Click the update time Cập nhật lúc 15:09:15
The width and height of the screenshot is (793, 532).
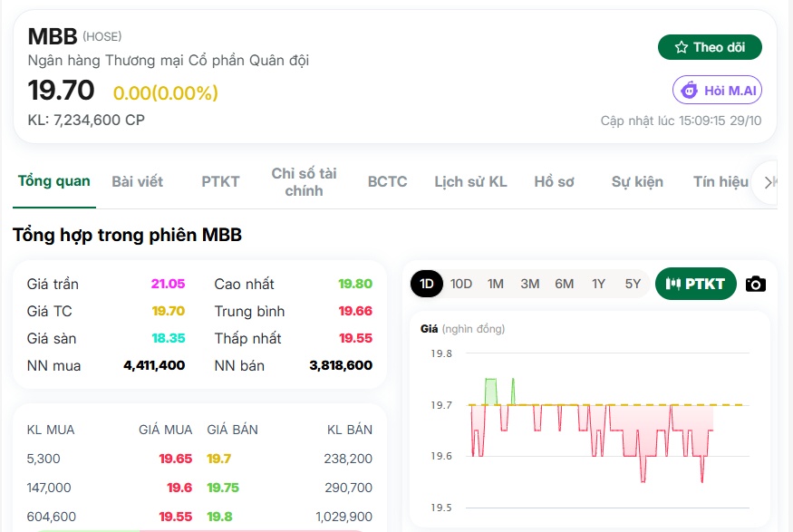tap(681, 121)
